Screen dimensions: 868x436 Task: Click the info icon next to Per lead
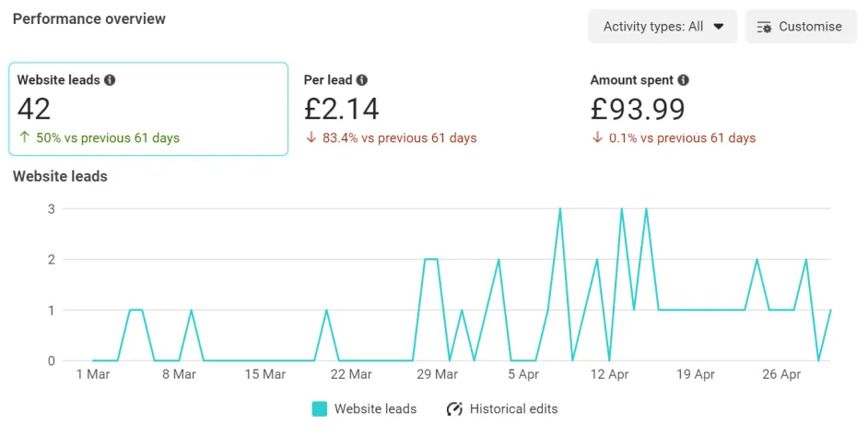(362, 80)
